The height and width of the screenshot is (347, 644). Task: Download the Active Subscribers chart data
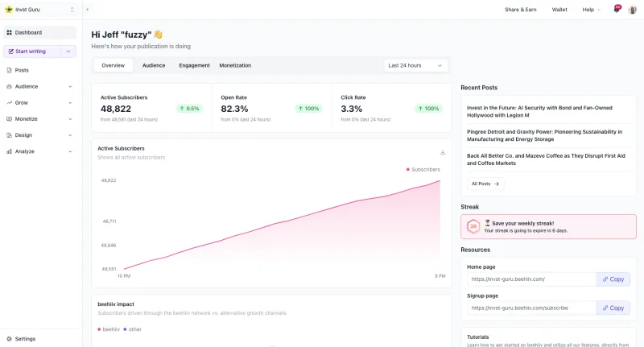tap(442, 152)
